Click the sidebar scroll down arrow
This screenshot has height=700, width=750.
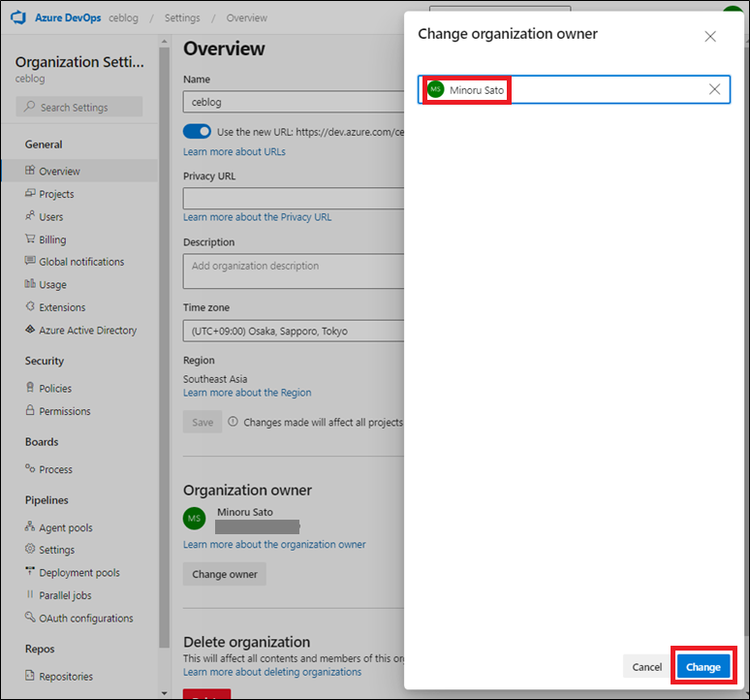(x=164, y=693)
